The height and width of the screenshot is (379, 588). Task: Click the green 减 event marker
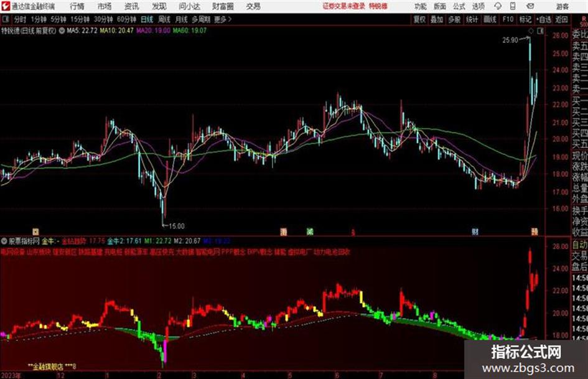tap(309, 232)
